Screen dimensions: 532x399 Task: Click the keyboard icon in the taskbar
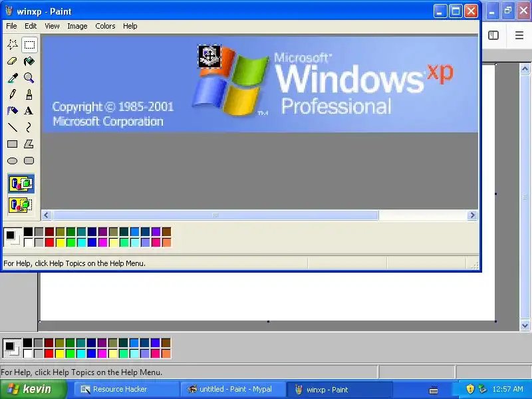(434, 390)
